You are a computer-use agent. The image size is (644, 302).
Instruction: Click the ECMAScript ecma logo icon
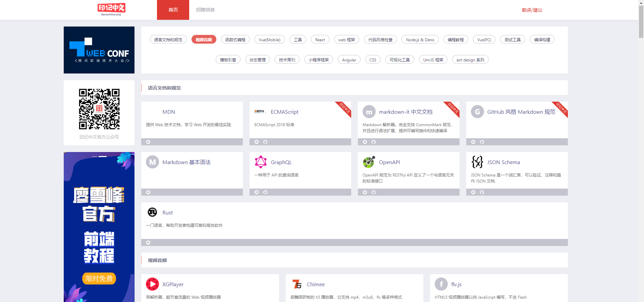(x=261, y=111)
